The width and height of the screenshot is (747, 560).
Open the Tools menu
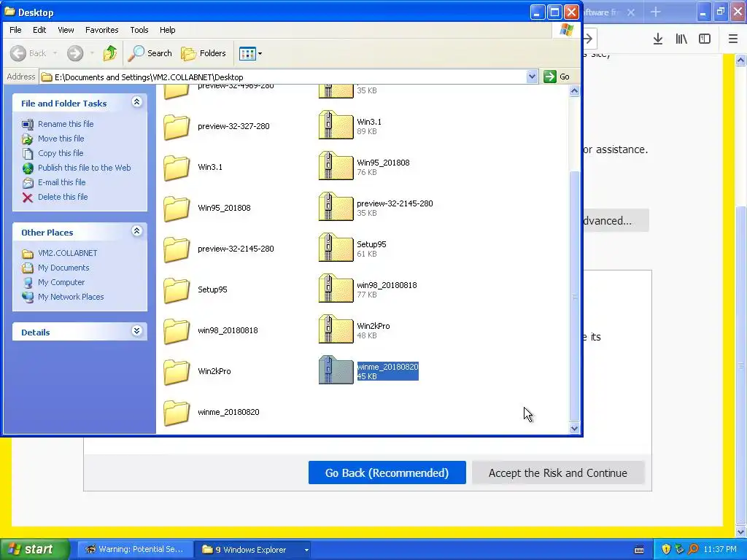(x=139, y=30)
